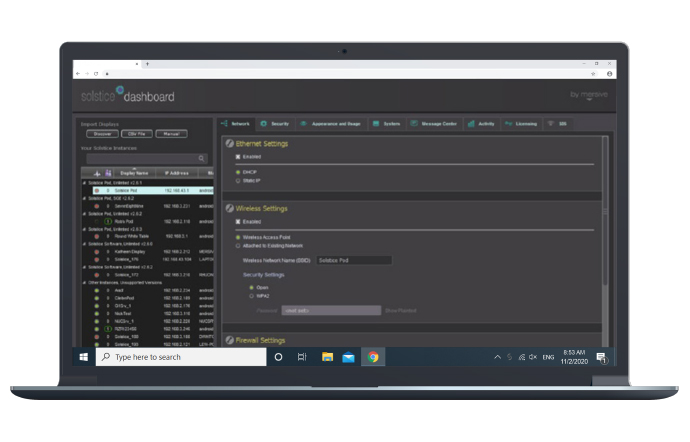Click the muted volume tray icon
Viewport: 690px width, 442px height.
(533, 357)
